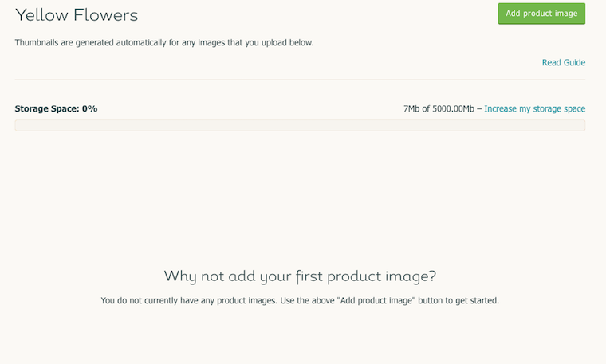Click the Why not add your first product image heading
The height and width of the screenshot is (364, 606).
tap(300, 276)
